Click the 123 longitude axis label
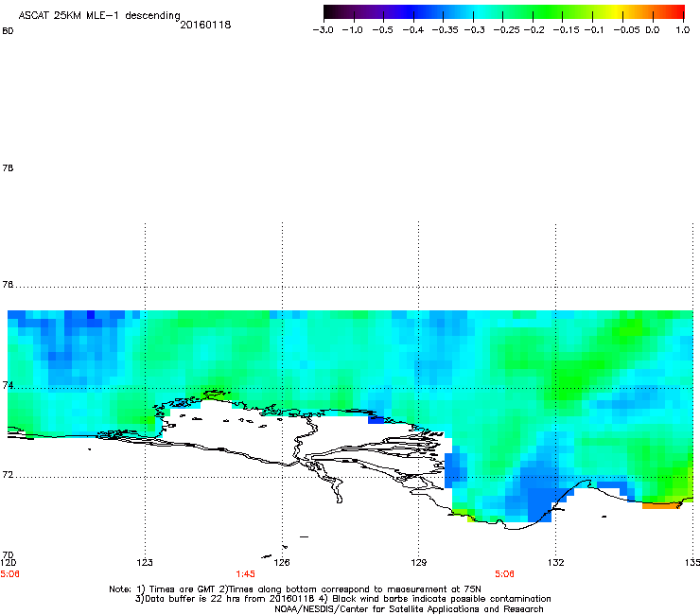The image size is (700, 615). (145, 562)
